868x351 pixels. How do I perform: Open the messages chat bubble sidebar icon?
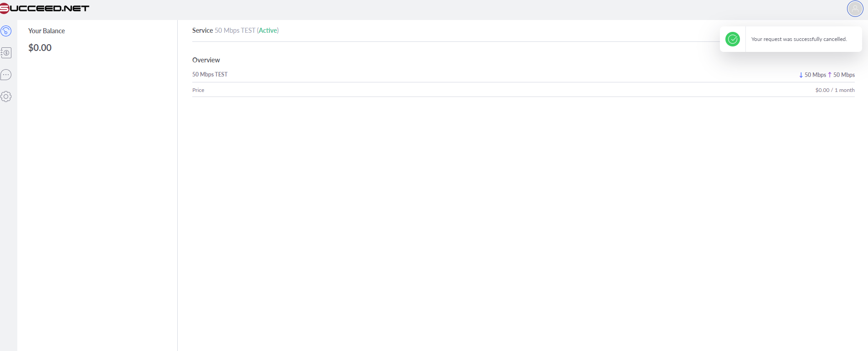pos(6,75)
